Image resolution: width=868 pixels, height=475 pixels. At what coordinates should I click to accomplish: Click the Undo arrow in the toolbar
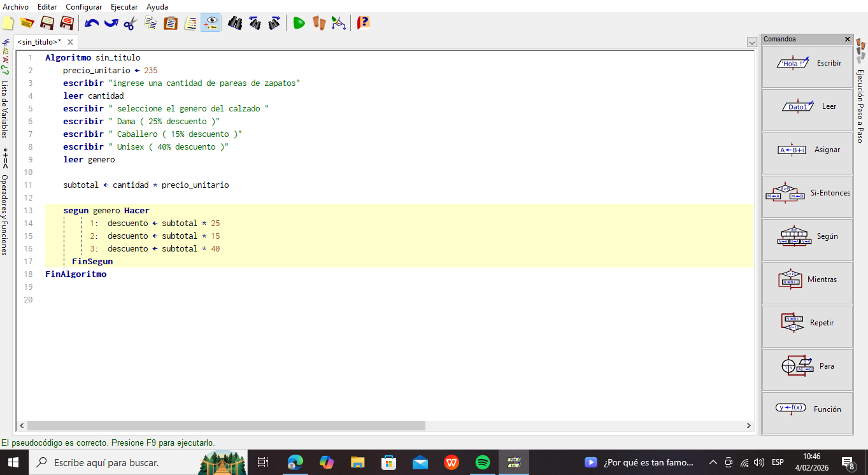pos(92,24)
